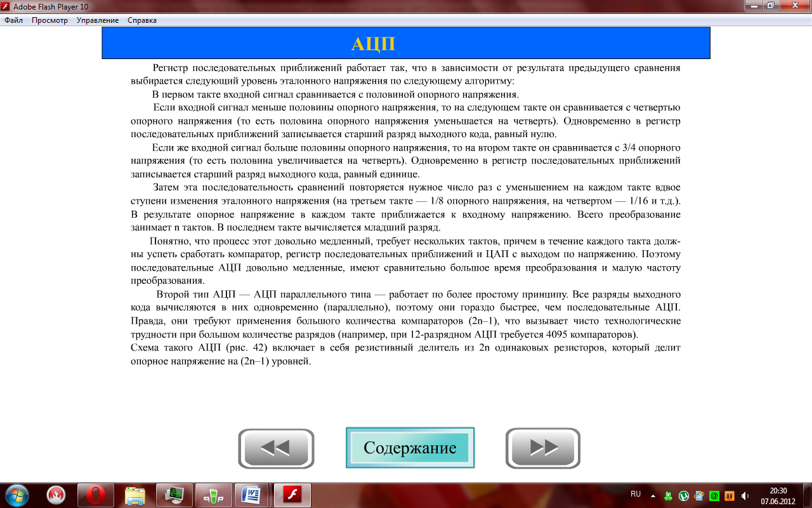
Task: Open Opera browser from taskbar
Action: click(95, 495)
